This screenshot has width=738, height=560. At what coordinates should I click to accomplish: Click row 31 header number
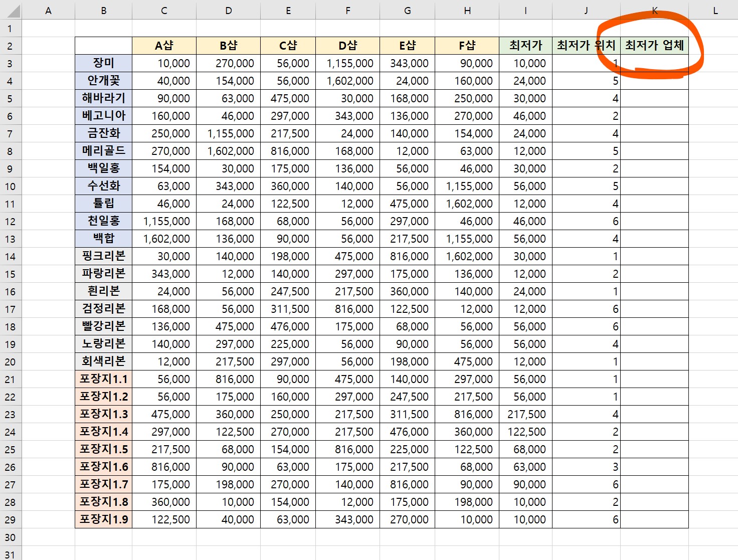coord(11,553)
